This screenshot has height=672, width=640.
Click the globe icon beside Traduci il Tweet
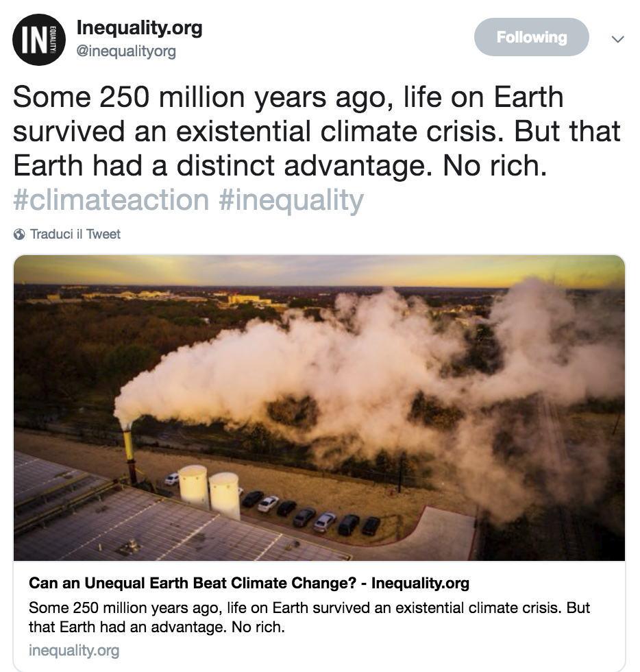pyautogui.click(x=21, y=234)
